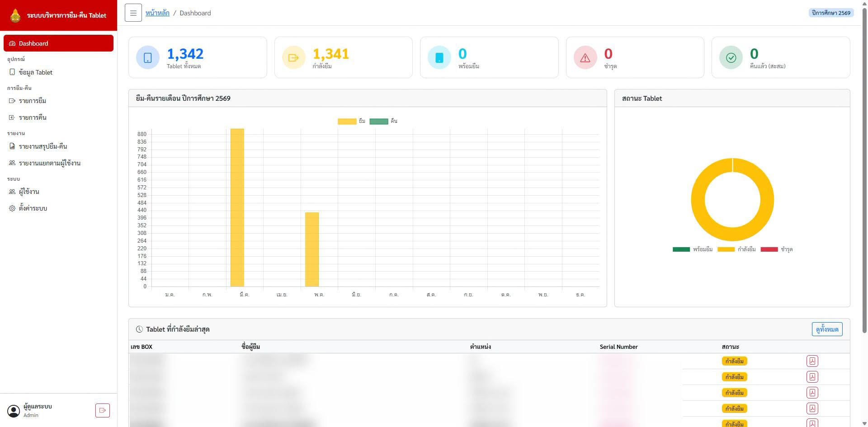868x427 pixels.
Task: Click the logout icon button in the sidebar footer
Action: click(103, 410)
